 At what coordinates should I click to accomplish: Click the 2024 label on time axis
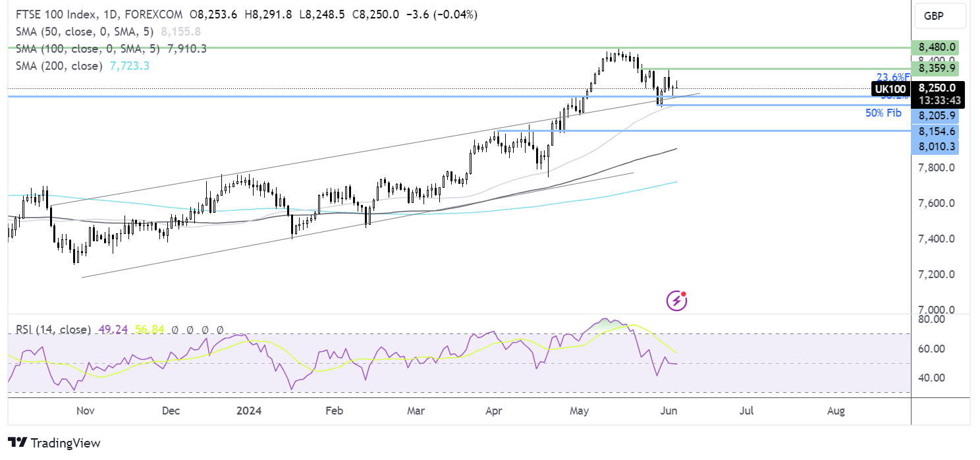pyautogui.click(x=249, y=411)
